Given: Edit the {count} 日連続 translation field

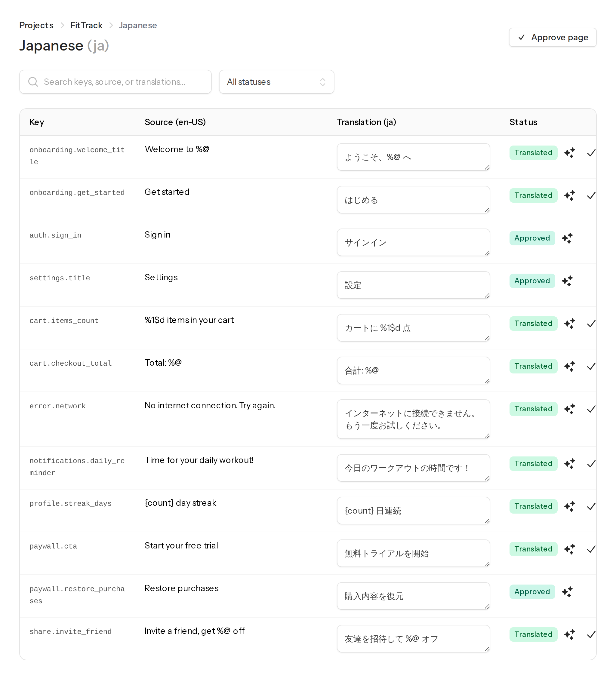Looking at the screenshot, I should coord(413,511).
